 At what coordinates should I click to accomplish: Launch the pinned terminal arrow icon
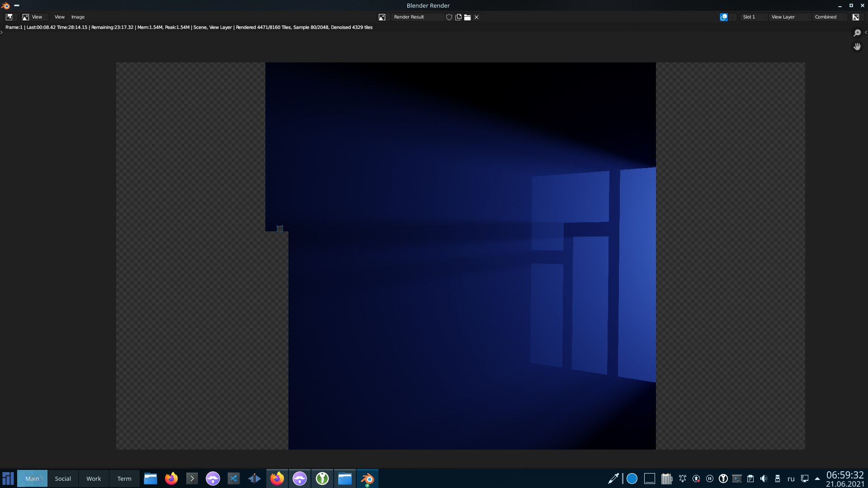192,479
